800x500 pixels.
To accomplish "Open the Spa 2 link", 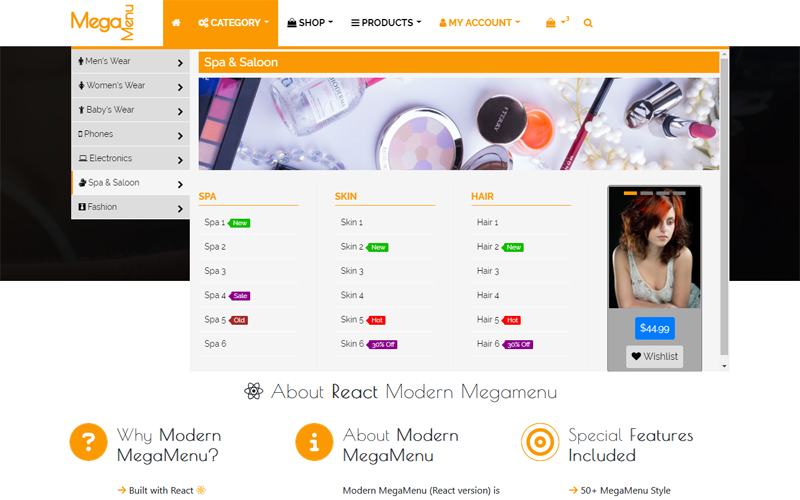I will coord(215,246).
